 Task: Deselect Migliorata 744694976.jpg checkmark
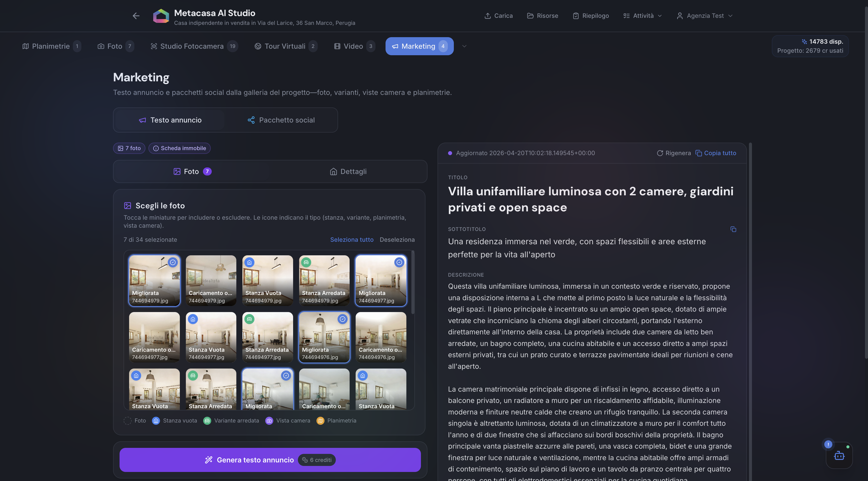pos(342,319)
